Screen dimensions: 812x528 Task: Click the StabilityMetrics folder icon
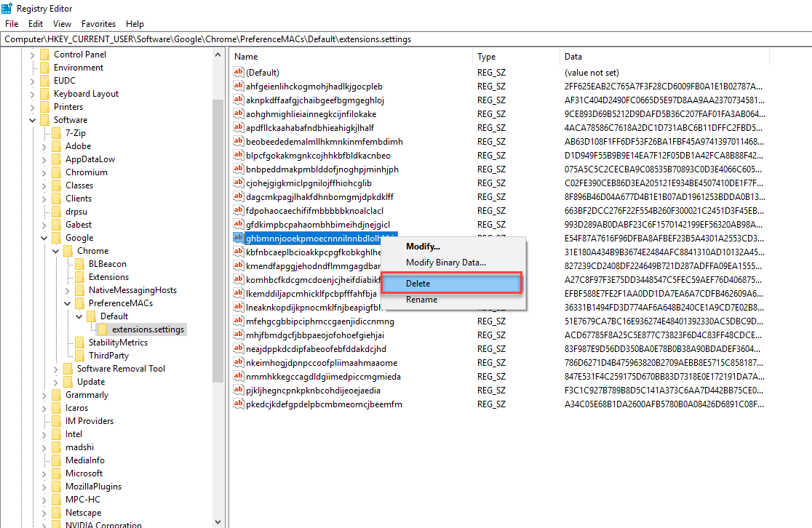[x=79, y=342]
